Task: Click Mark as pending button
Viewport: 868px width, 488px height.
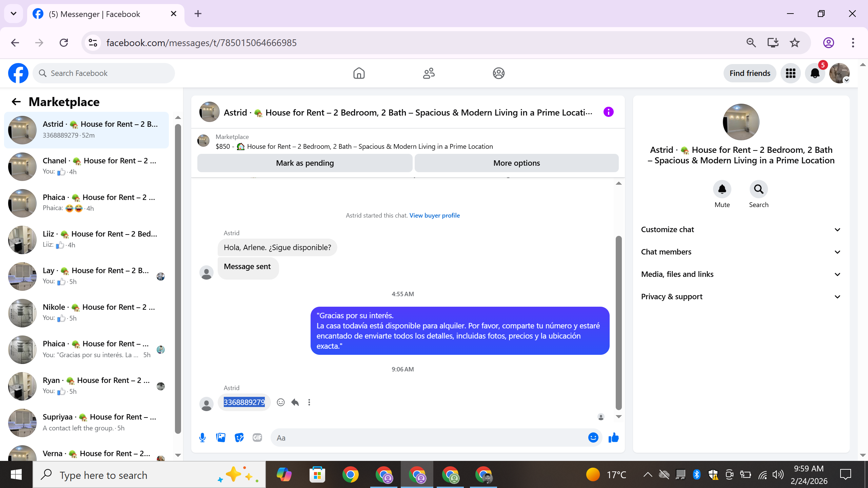Action: click(305, 163)
